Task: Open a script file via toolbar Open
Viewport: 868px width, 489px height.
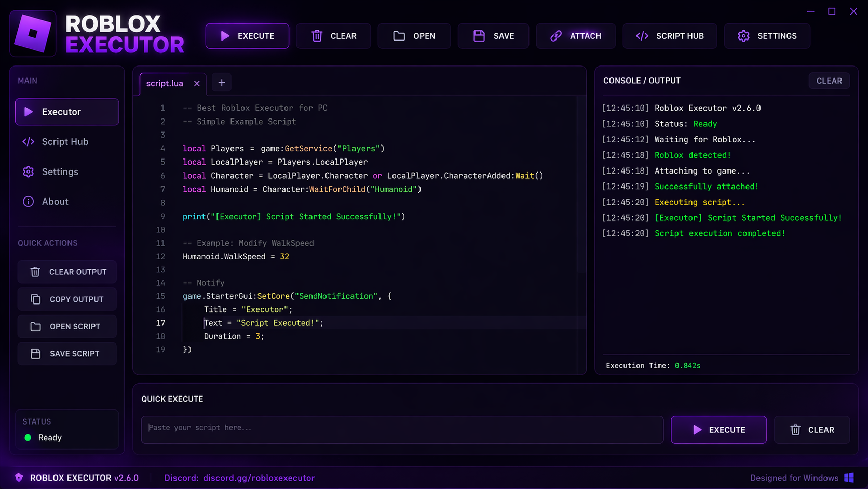Action: pos(414,36)
